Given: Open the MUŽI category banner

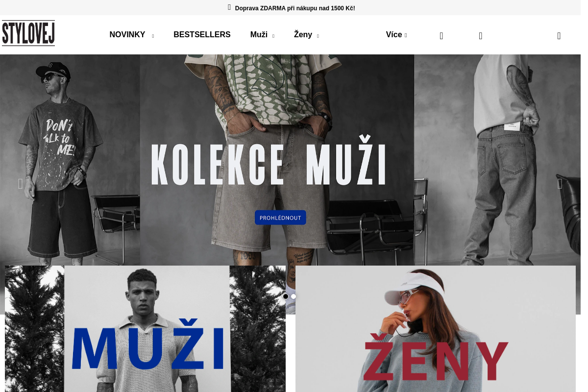Looking at the screenshot, I should [145, 329].
